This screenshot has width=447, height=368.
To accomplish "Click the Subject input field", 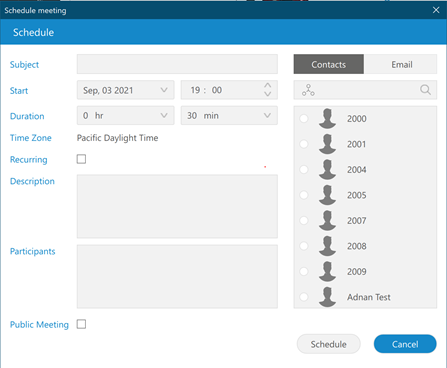I will [x=177, y=64].
